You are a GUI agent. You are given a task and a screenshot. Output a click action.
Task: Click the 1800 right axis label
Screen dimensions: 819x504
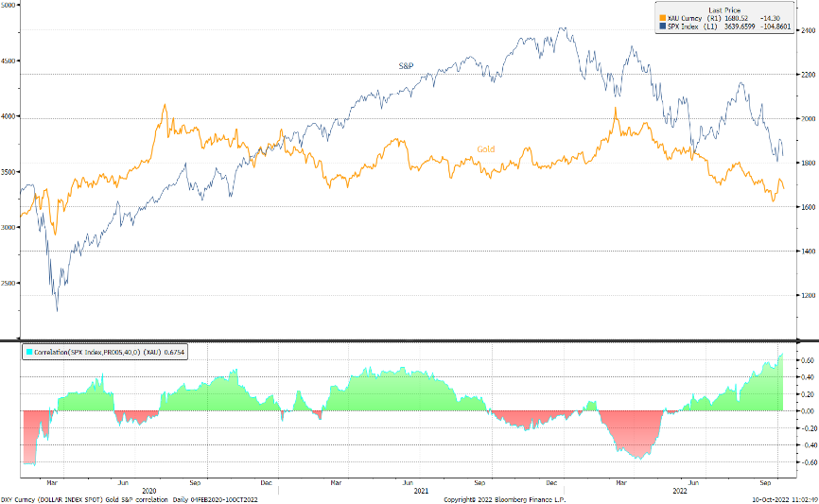pyautogui.click(x=808, y=163)
